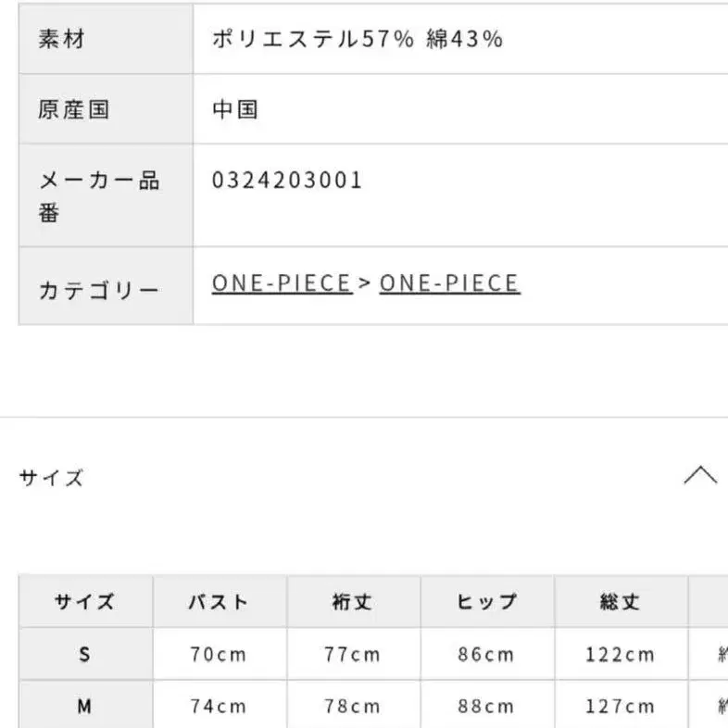
Task: Select the S size row label
Action: [85, 655]
